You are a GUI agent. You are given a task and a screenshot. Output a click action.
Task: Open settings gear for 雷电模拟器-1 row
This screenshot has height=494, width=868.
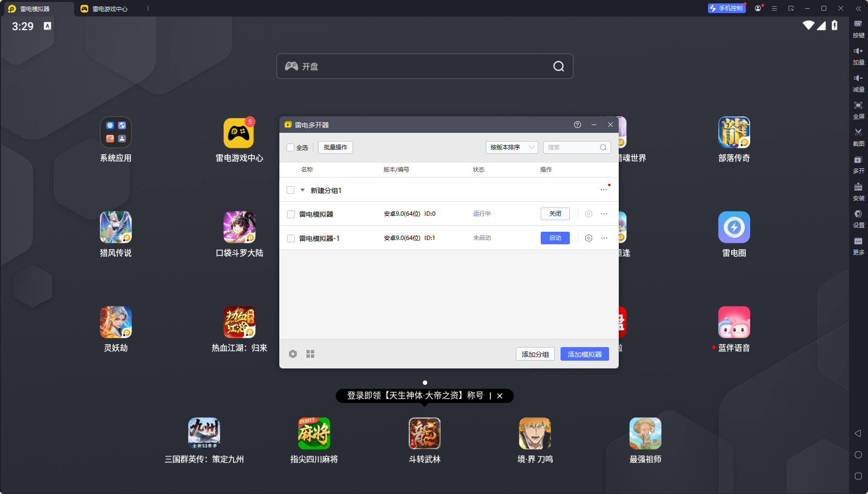[x=589, y=238]
